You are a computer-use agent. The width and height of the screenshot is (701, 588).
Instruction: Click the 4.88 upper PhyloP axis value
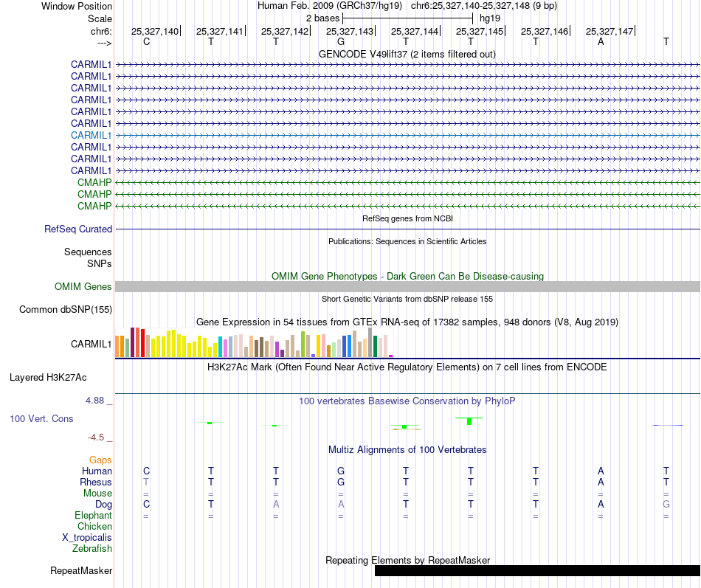[x=94, y=400]
